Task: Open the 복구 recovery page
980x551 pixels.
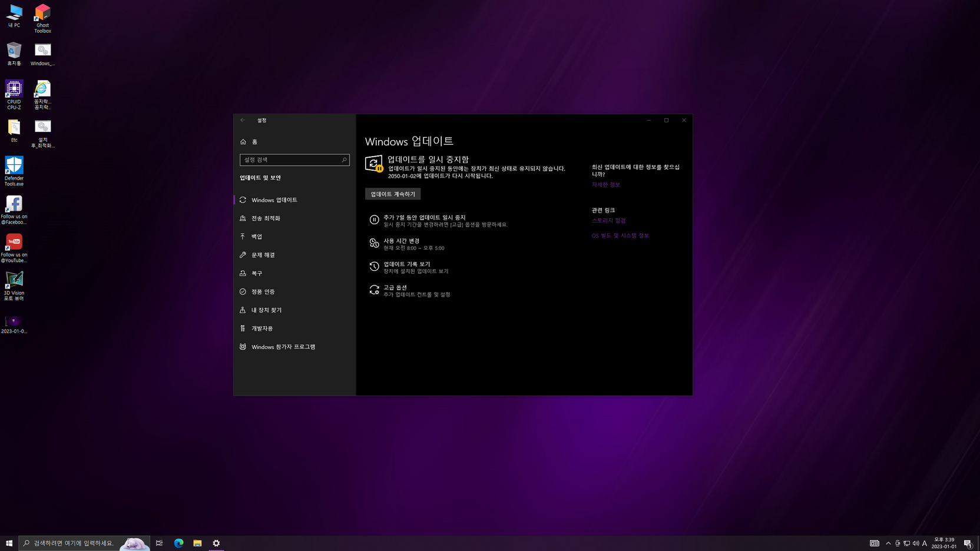Action: tap(294, 273)
